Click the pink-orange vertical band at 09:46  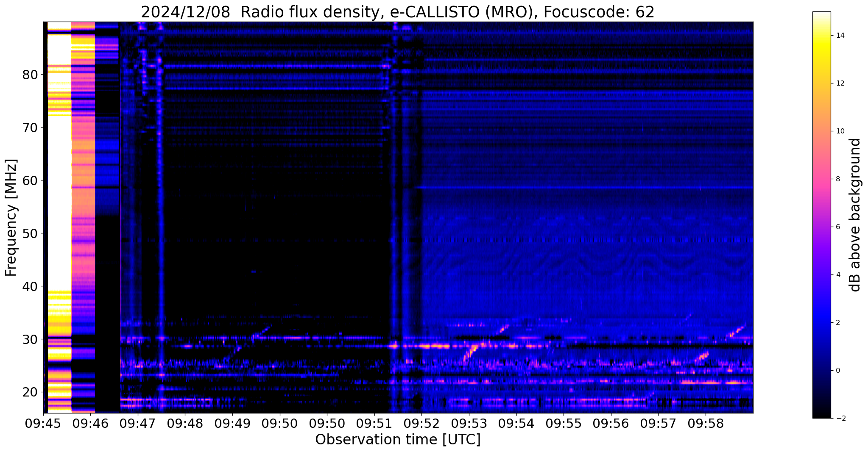(83, 217)
